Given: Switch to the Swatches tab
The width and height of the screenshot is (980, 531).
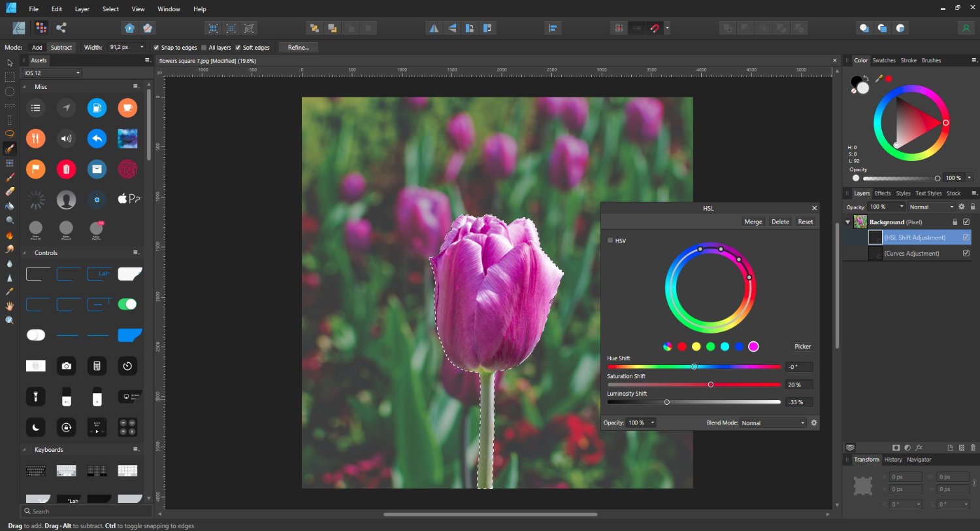Looking at the screenshot, I should pos(884,60).
